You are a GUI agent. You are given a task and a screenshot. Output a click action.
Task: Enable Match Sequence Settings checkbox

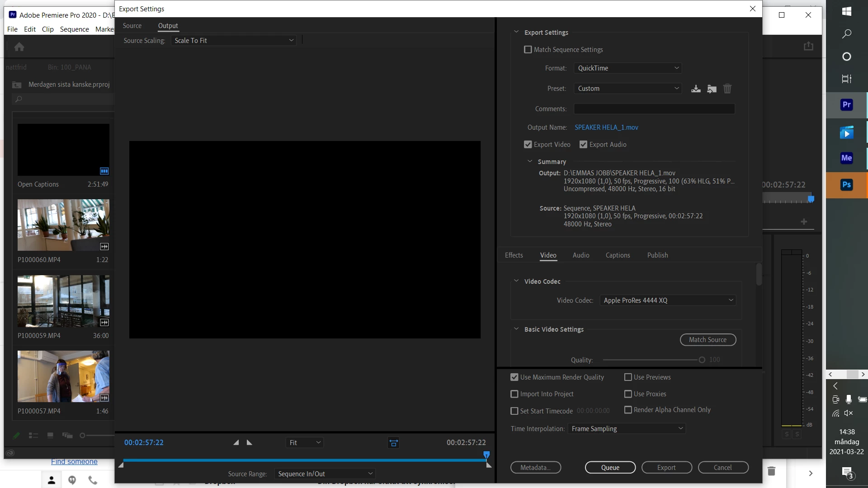pyautogui.click(x=528, y=50)
